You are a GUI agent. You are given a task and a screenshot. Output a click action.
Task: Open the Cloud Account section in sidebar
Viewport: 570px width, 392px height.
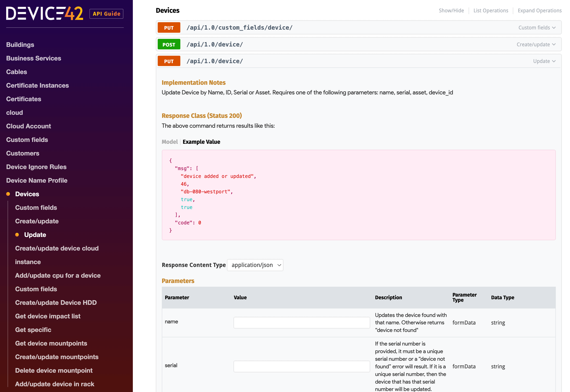tap(29, 126)
